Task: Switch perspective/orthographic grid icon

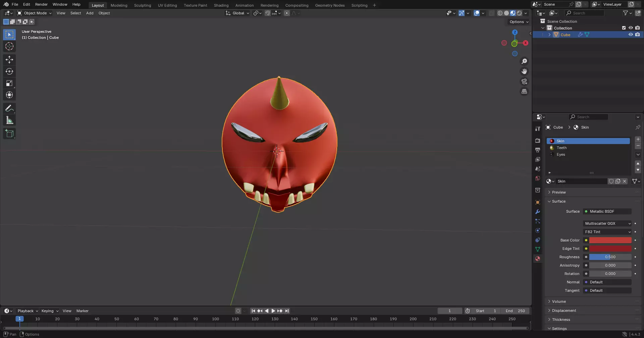Action: (x=524, y=91)
